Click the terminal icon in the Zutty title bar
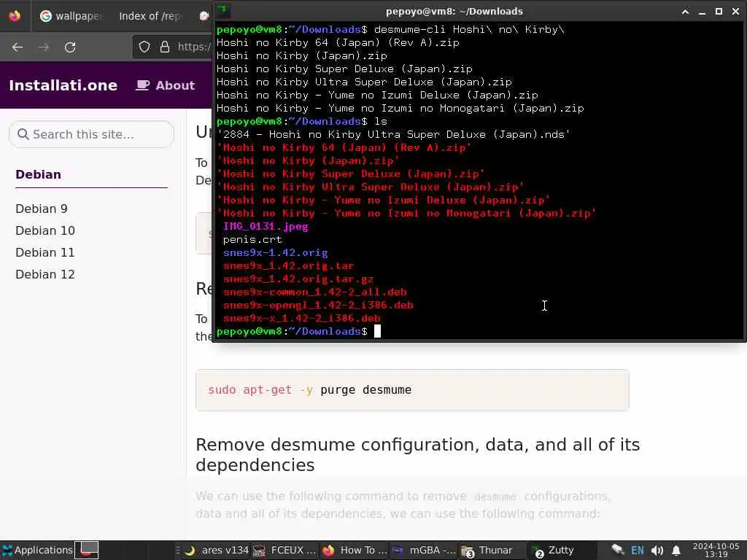 (223, 10)
